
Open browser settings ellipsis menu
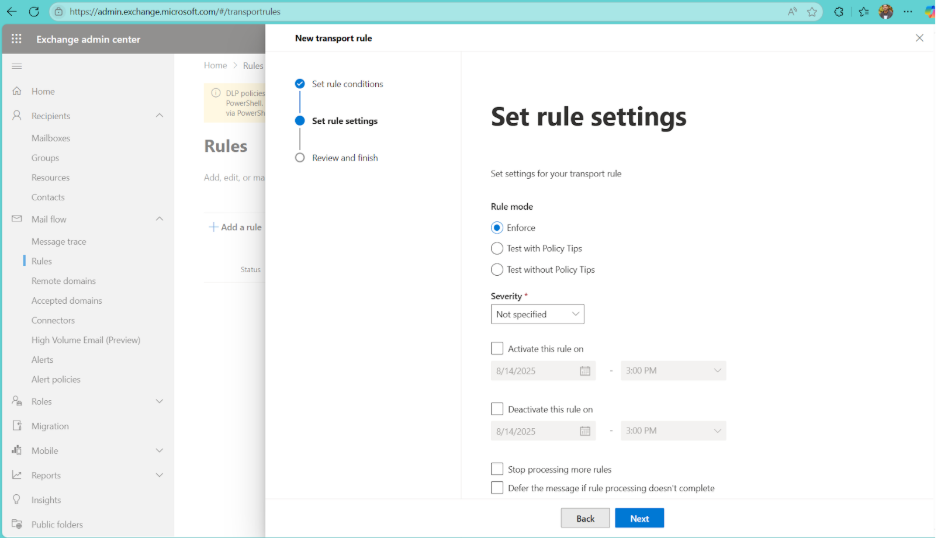click(x=908, y=11)
